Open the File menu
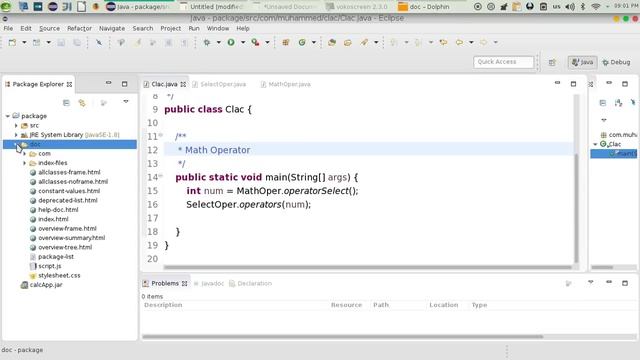Screen dimensions: 640x360 point(8,28)
